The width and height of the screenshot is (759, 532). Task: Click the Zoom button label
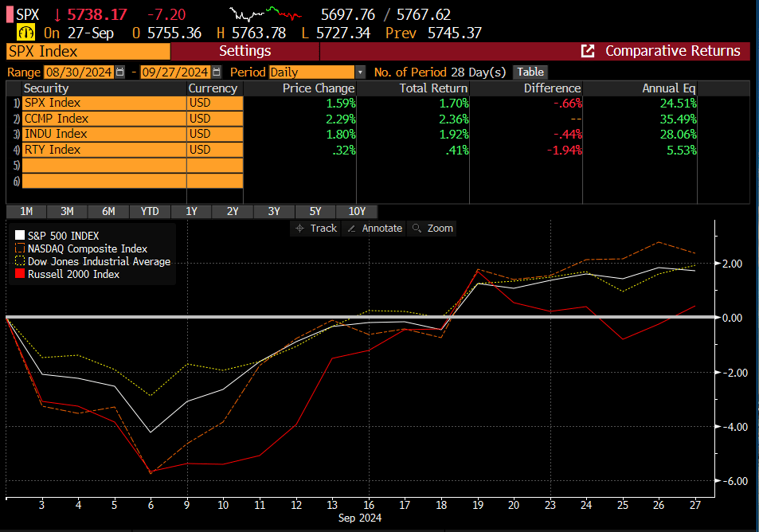(440, 228)
